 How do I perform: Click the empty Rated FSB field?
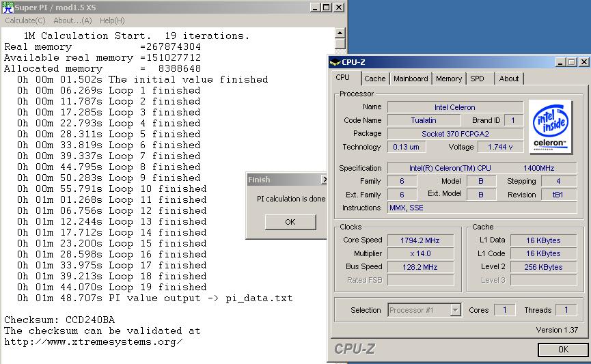(x=420, y=280)
